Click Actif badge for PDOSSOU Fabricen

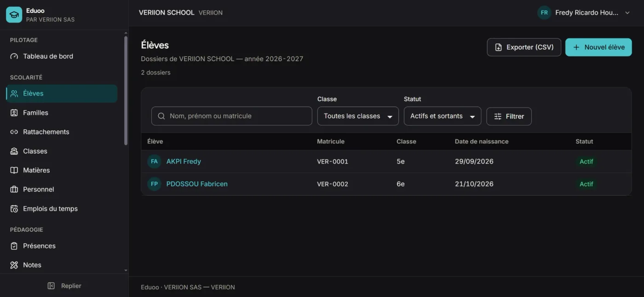[586, 184]
